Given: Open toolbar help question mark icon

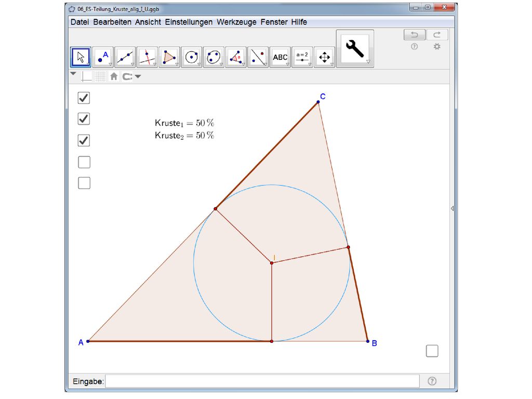Looking at the screenshot, I should click(x=414, y=46).
